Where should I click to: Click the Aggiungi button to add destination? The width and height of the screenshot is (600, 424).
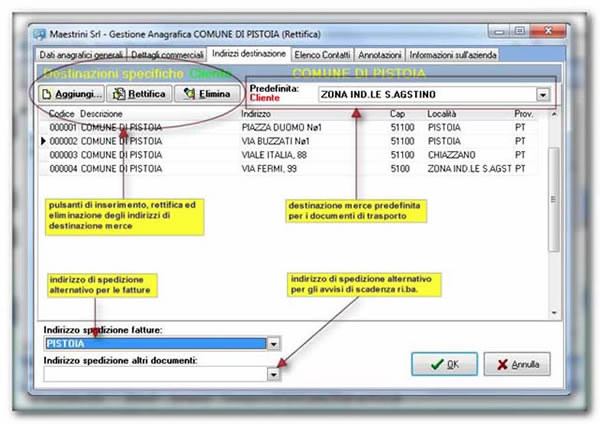[x=73, y=94]
